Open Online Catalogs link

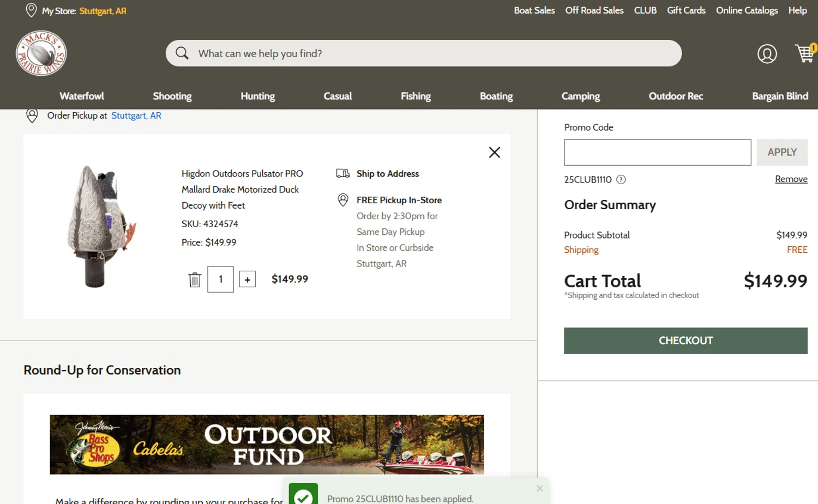(x=747, y=10)
